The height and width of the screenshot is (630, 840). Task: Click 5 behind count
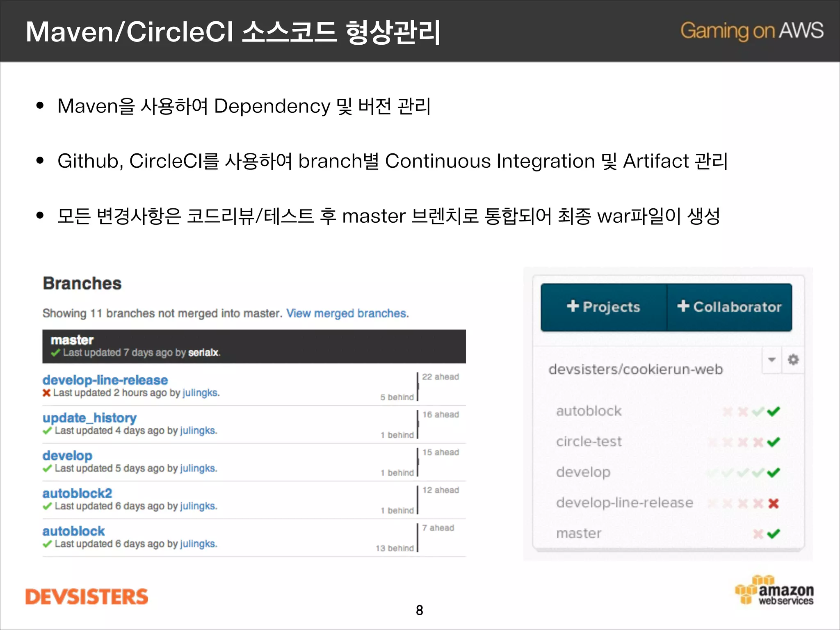[397, 397]
